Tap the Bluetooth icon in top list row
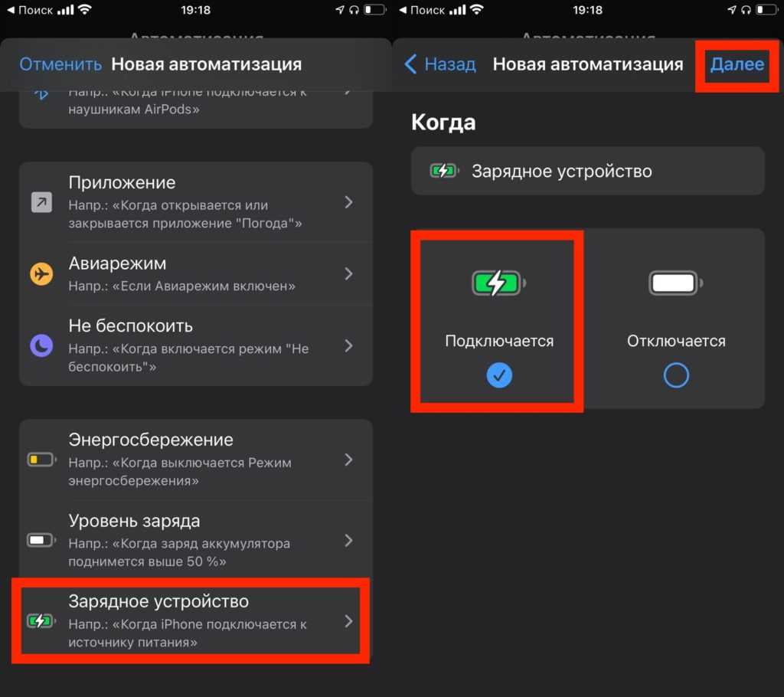This screenshot has width=784, height=697. 41,92
